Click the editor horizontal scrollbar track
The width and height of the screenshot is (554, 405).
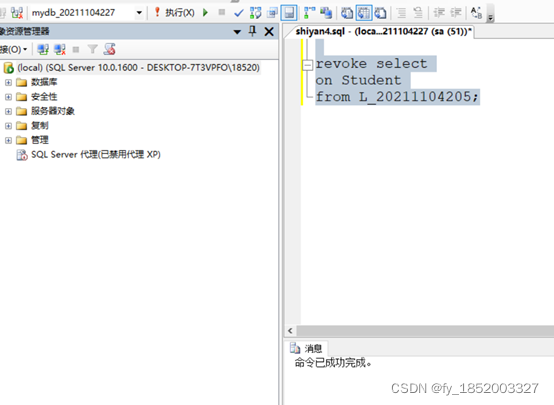point(425,331)
